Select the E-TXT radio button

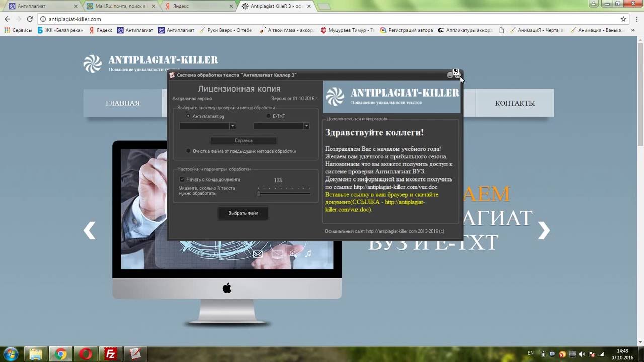pos(268,116)
